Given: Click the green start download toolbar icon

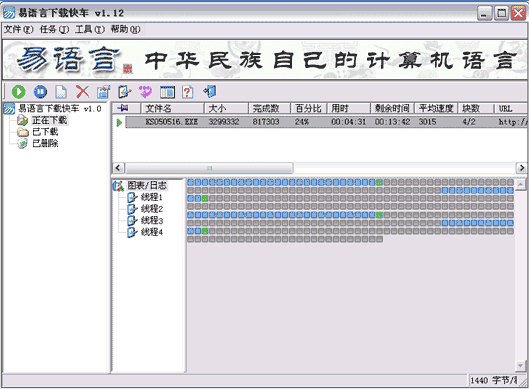Looking at the screenshot, I should pyautogui.click(x=19, y=92).
